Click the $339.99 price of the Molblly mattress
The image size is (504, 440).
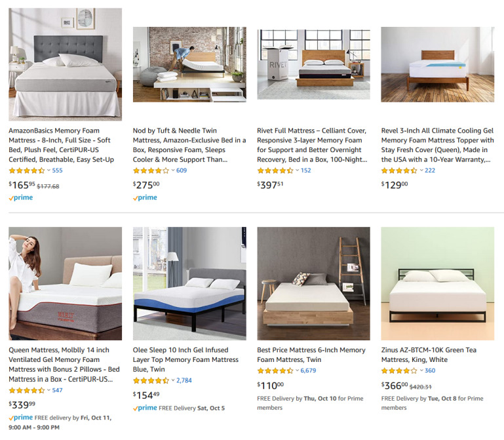click(x=22, y=404)
